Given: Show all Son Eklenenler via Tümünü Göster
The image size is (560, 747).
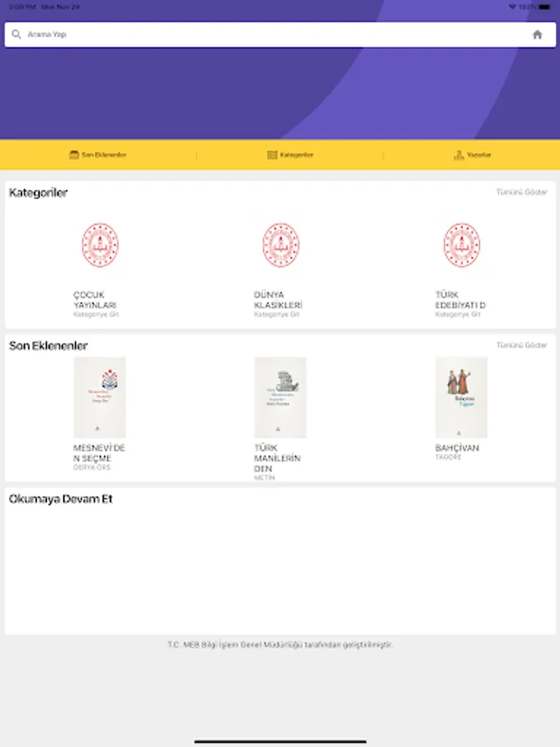Looking at the screenshot, I should tap(522, 345).
